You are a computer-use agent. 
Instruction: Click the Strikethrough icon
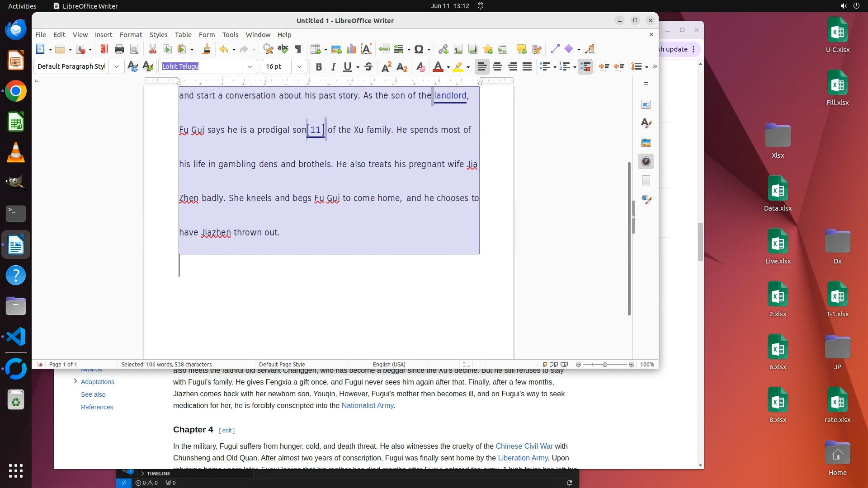(368, 67)
